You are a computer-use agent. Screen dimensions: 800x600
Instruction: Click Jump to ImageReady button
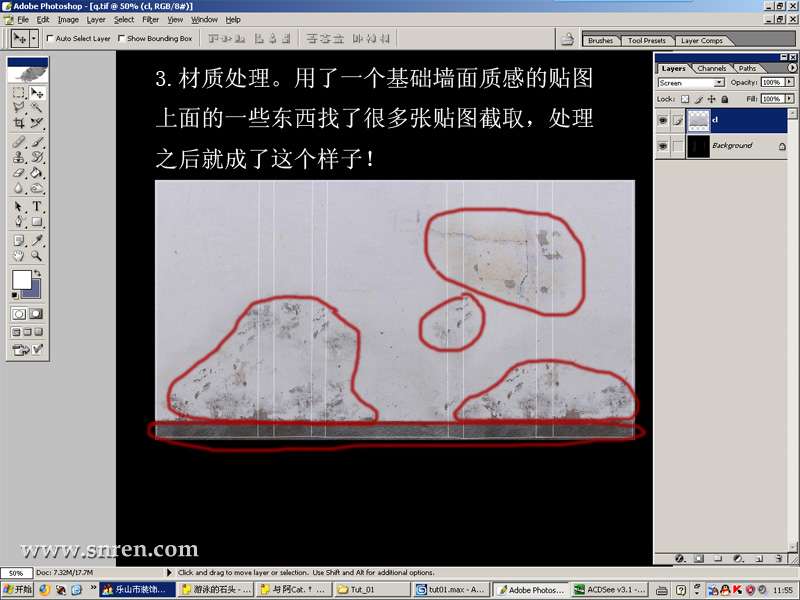pyautogui.click(x=28, y=350)
